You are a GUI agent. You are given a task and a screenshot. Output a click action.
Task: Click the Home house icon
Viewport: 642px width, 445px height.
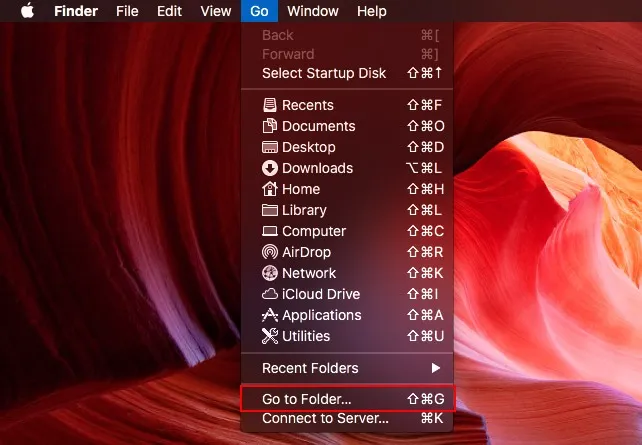pyautogui.click(x=269, y=189)
